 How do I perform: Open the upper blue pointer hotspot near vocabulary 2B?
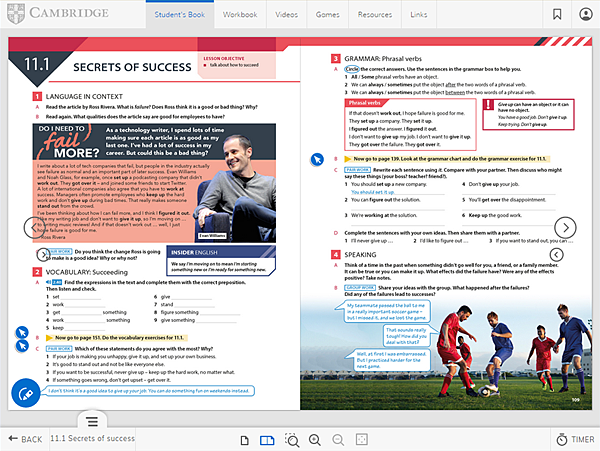click(x=22, y=332)
